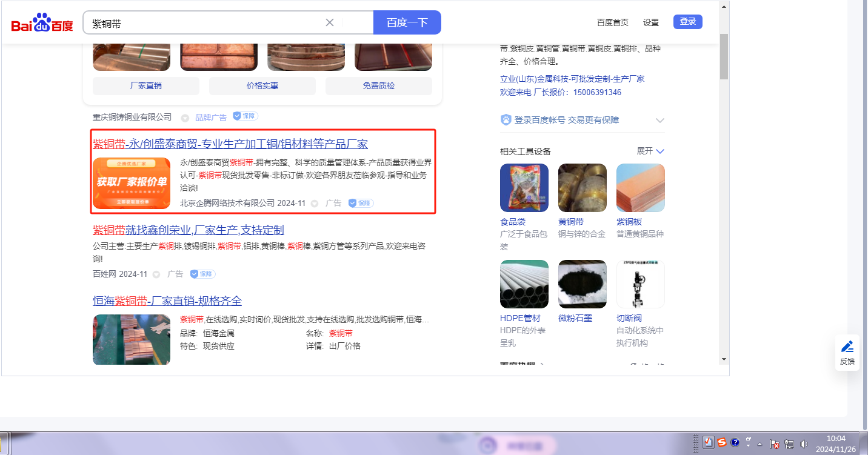Open 立业(山东)金属科技 sidebar link
The width and height of the screenshot is (868, 455).
point(572,79)
